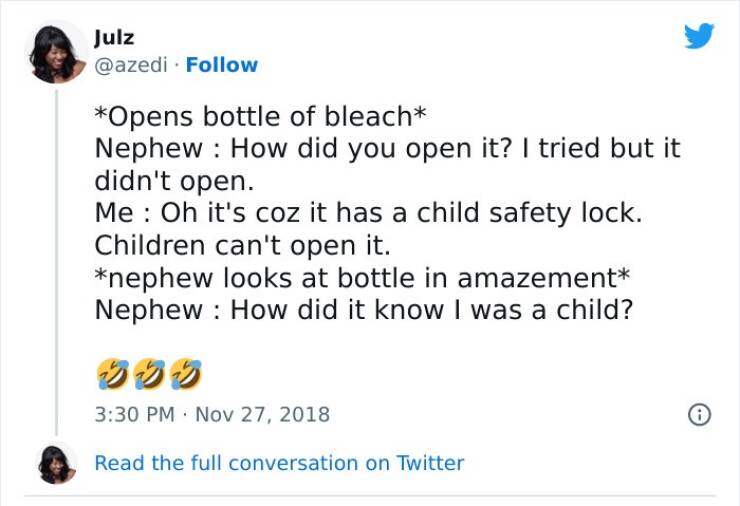
Task: Click the "Opens bottle of bleach" line
Action: pos(253,117)
